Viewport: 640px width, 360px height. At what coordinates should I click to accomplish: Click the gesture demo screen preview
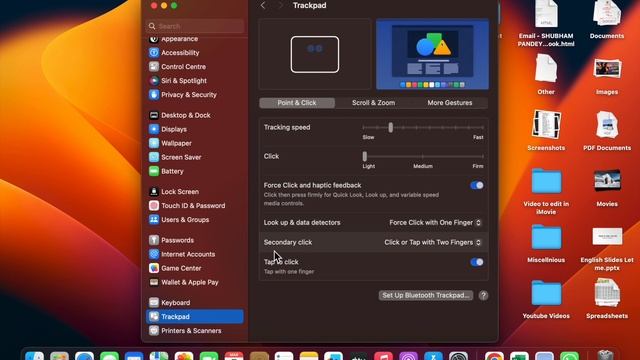(x=432, y=54)
